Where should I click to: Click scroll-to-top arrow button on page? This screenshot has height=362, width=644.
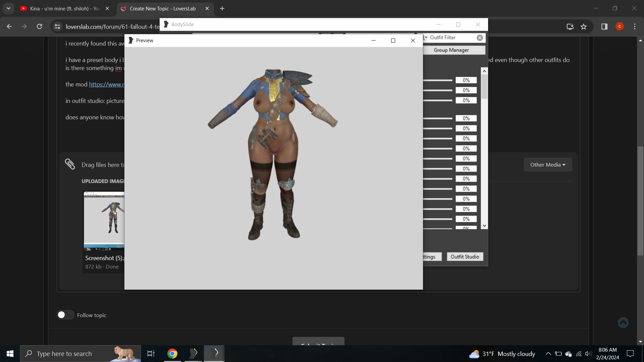pos(623,322)
